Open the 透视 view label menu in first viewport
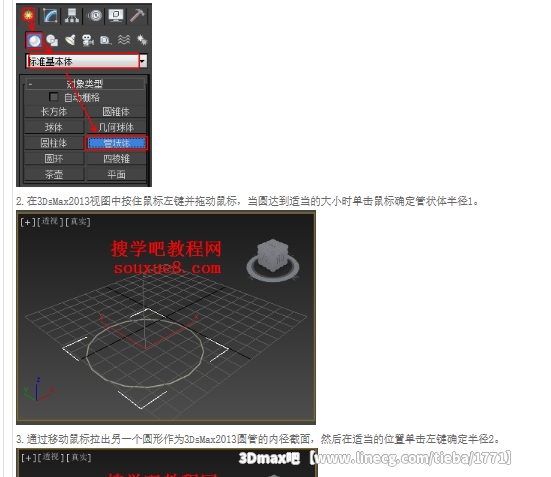The height and width of the screenshot is (477, 551). click(x=50, y=222)
